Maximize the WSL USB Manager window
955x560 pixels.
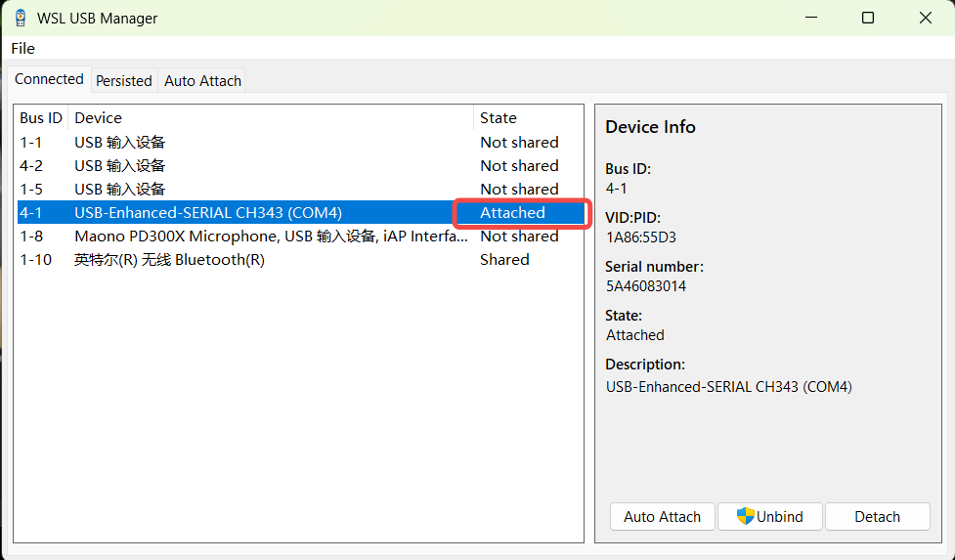point(868,18)
